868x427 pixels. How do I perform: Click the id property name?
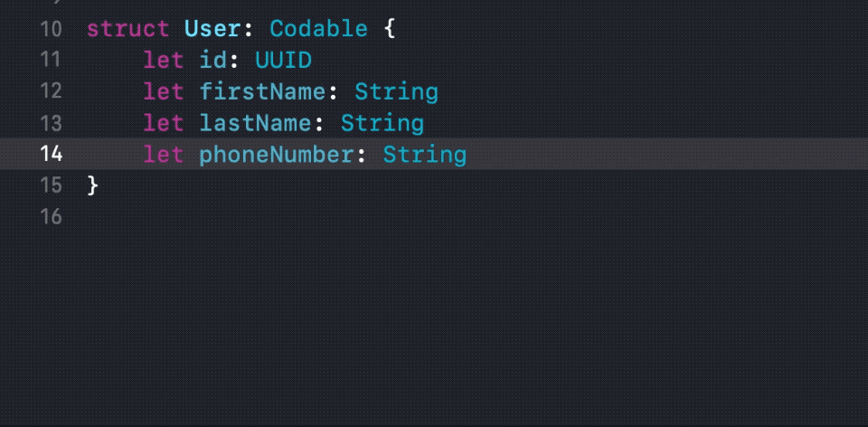coord(212,61)
